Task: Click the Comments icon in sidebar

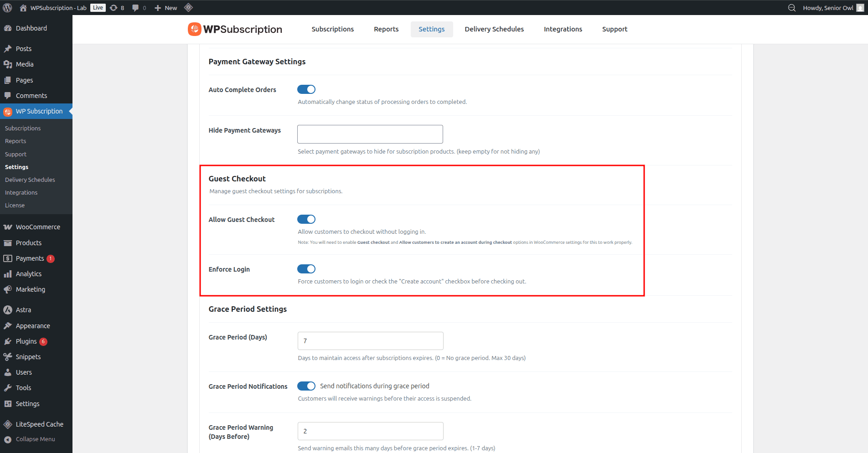Action: (8, 96)
